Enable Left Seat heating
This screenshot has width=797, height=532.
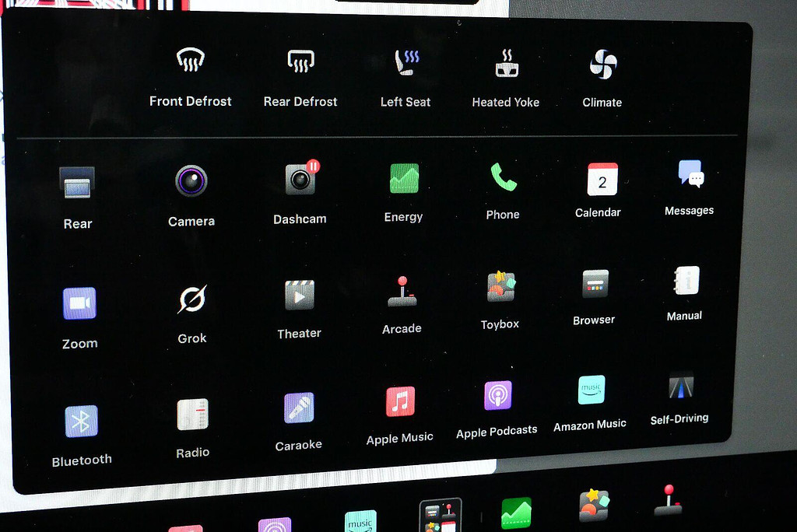(406, 79)
